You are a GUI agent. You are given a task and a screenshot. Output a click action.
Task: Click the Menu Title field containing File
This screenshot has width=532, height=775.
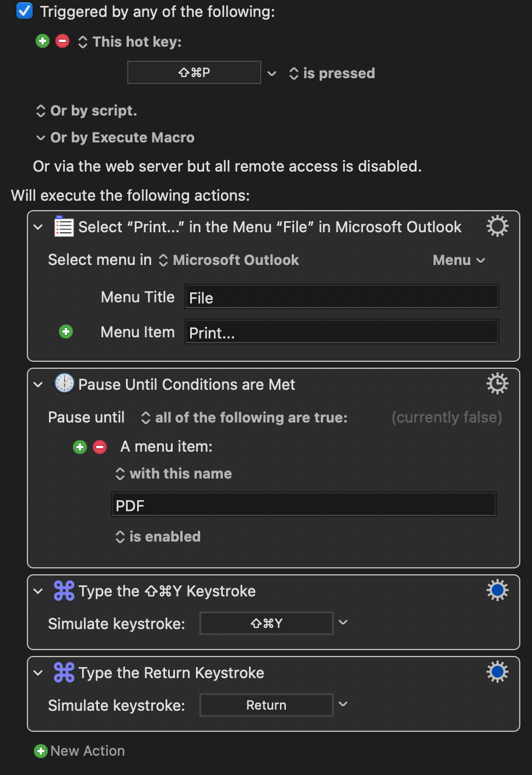point(342,297)
